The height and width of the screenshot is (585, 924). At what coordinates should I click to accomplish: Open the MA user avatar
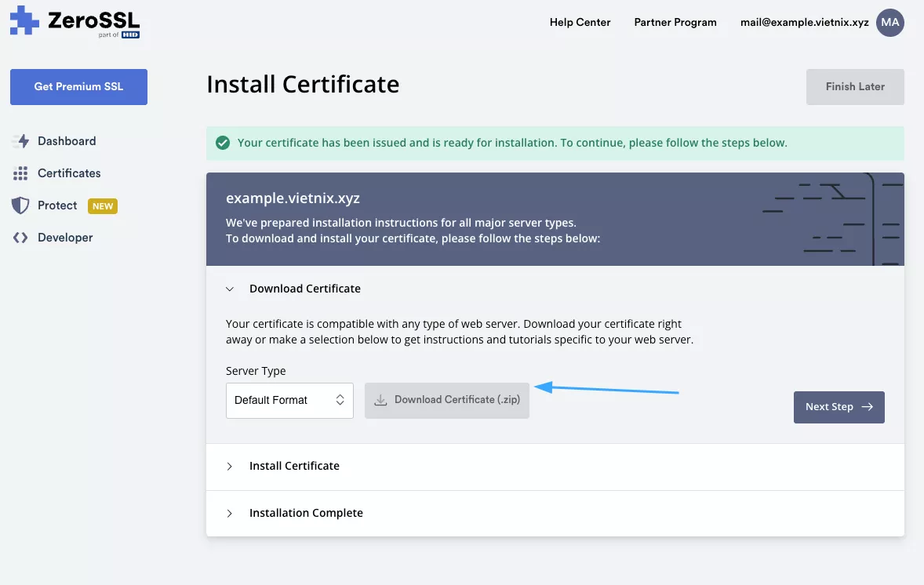pyautogui.click(x=890, y=23)
